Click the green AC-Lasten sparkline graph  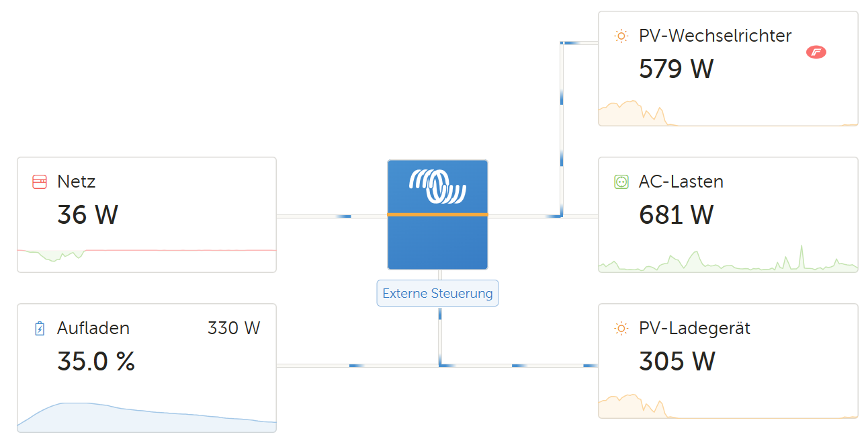(728, 259)
